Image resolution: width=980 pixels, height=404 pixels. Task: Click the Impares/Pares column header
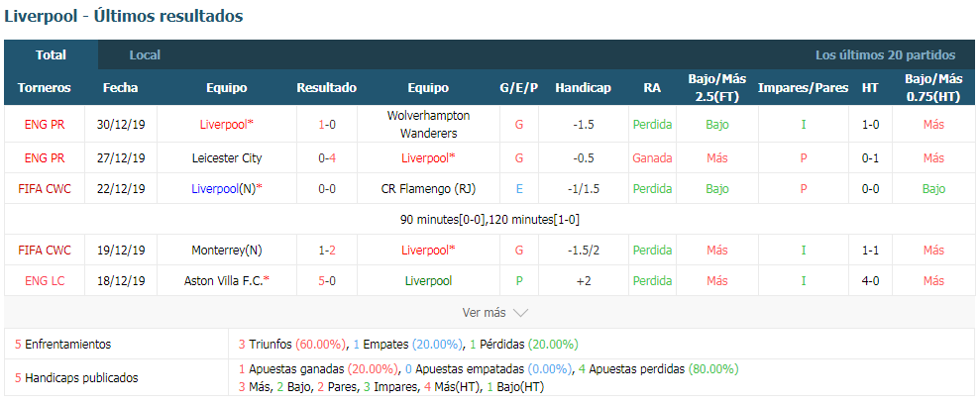[804, 88]
